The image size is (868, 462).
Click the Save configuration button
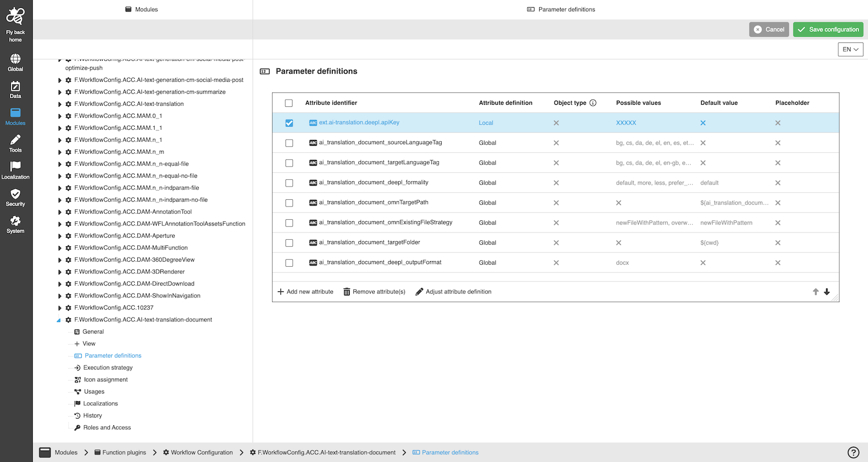(828, 30)
